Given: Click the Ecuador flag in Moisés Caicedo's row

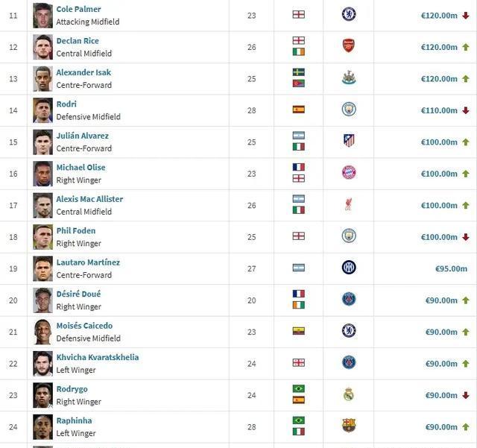Looking at the screenshot, I should point(299,331).
